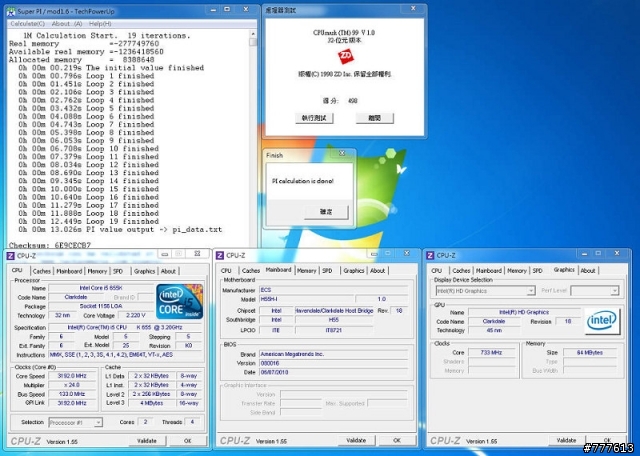This screenshot has height=456, width=640.
Task: Open SPD tab in left CPU-Z window
Action: 118,271
